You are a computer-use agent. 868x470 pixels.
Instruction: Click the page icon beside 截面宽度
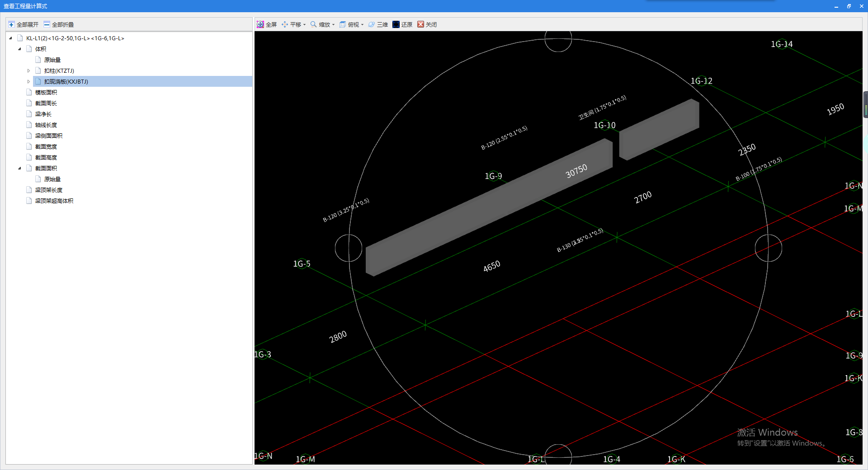coord(29,146)
